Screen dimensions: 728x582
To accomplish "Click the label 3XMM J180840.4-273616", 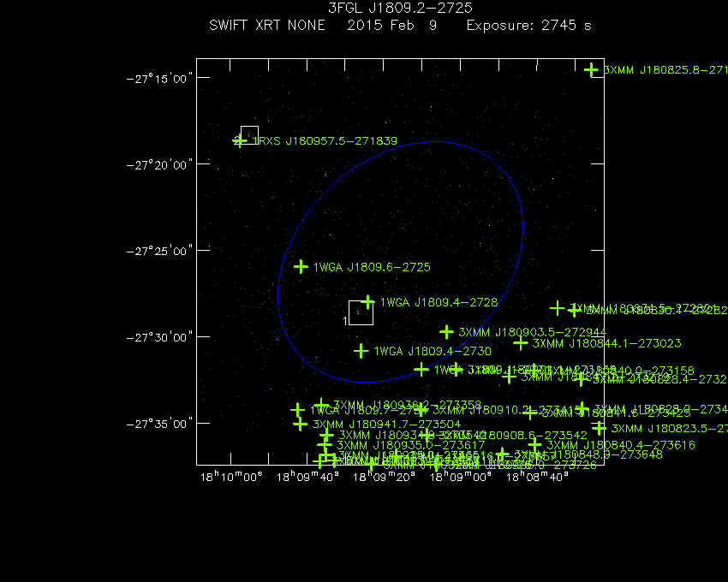I will (x=621, y=445).
